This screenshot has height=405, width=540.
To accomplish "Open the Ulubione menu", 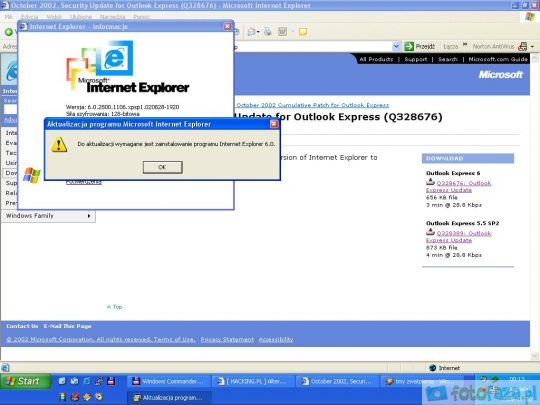I will click(x=81, y=17).
